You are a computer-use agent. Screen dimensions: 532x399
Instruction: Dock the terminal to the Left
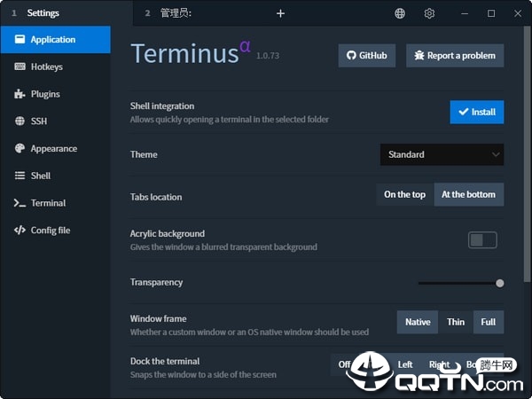[405, 364]
